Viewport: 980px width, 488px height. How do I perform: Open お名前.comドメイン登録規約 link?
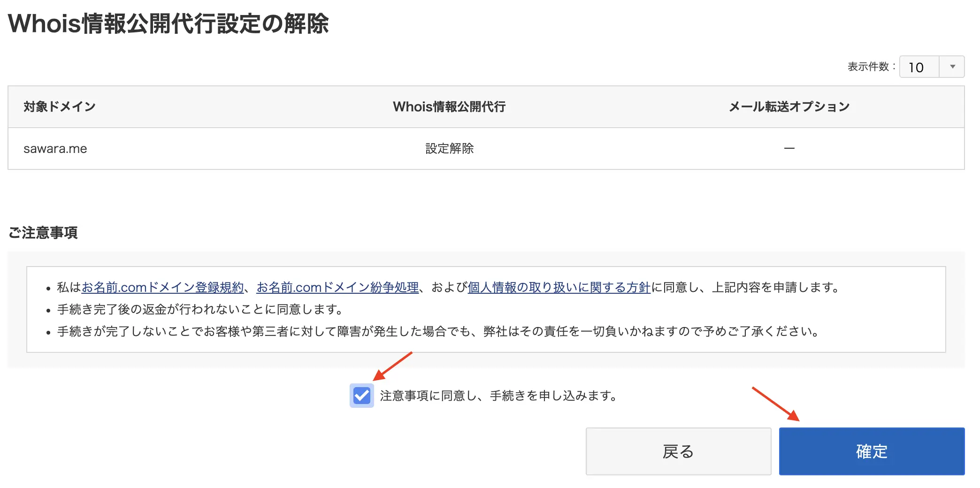(x=163, y=287)
